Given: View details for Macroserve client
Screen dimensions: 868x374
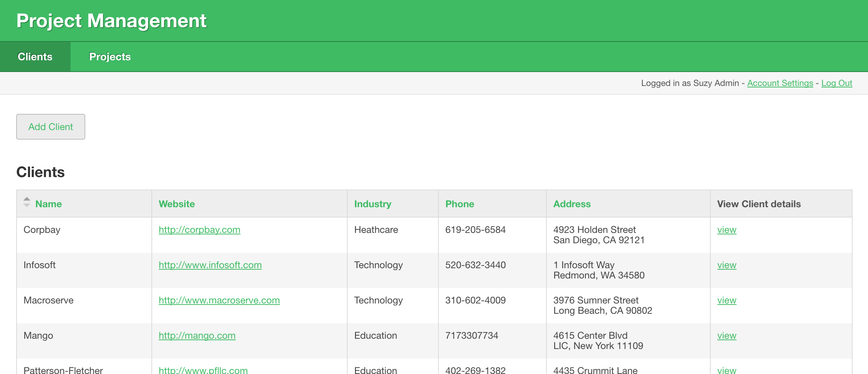Looking at the screenshot, I should pyautogui.click(x=727, y=301).
